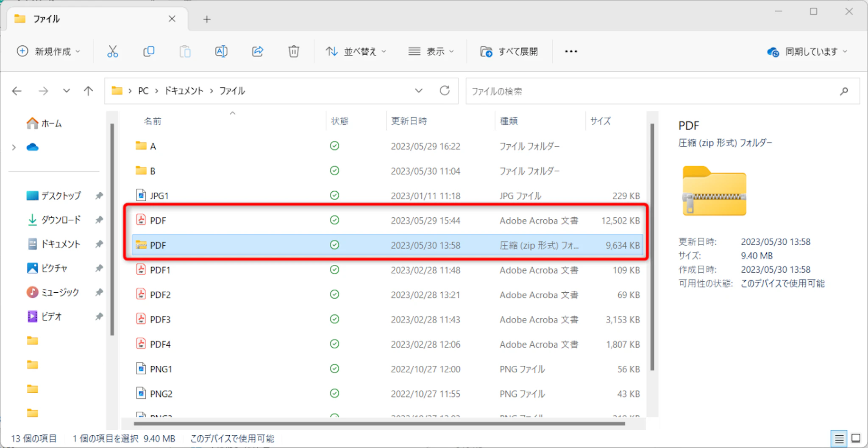
Task: Go up one folder level arrow
Action: pyautogui.click(x=88, y=91)
